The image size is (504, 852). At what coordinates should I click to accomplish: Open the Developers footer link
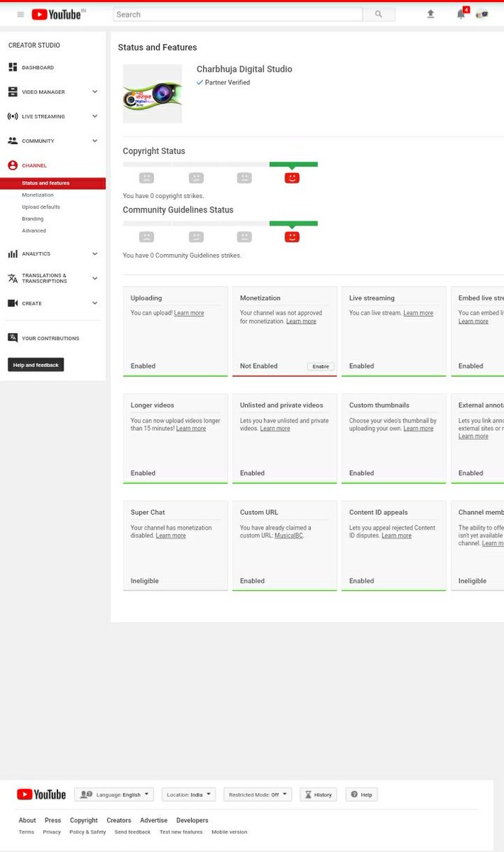(x=192, y=820)
